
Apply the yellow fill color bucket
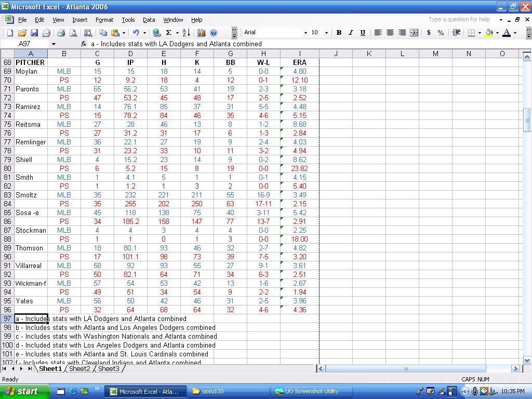click(489, 33)
